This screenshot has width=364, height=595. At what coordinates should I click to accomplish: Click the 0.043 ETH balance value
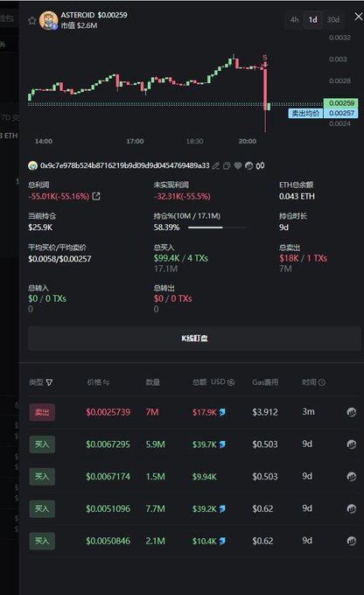(x=297, y=197)
